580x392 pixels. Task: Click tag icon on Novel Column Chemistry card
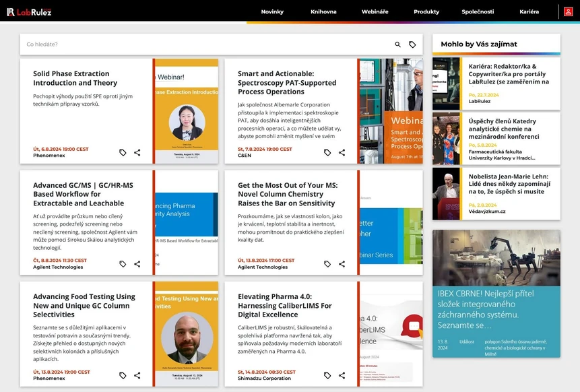pos(327,264)
